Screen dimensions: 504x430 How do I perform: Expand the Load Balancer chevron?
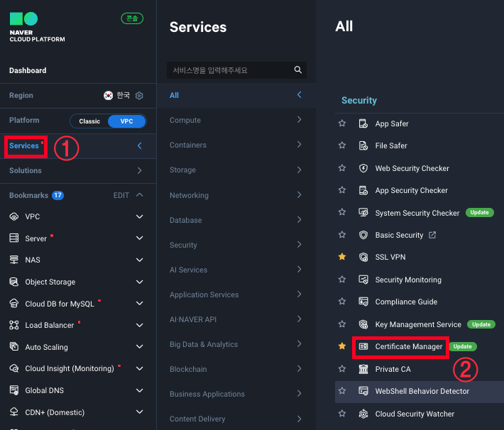pyautogui.click(x=140, y=325)
